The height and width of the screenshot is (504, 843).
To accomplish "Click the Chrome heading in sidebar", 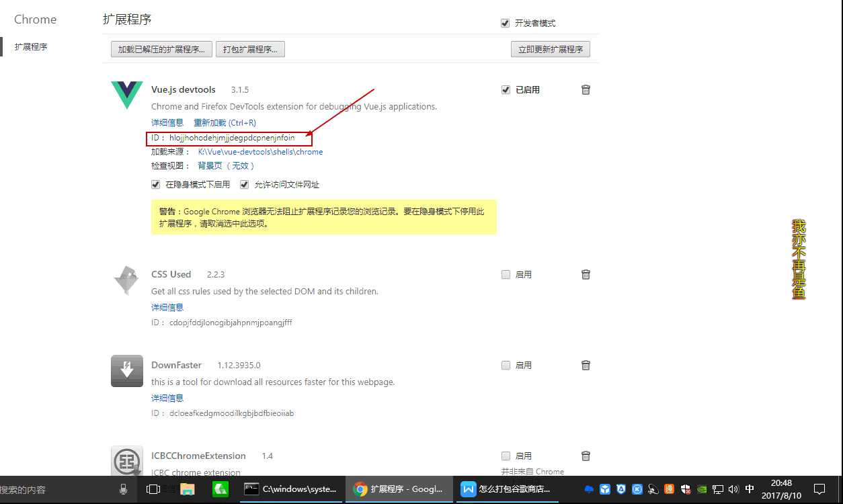I will [35, 19].
